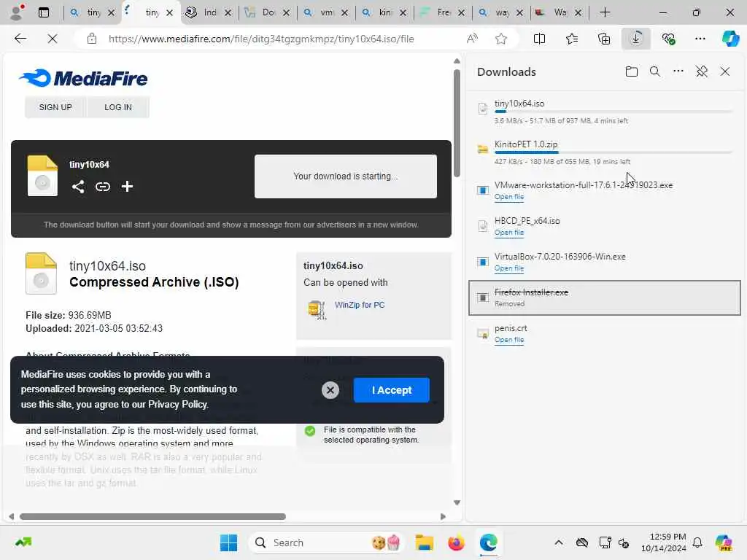Add this page to favorites star
Screen dimensions: 747x560
500,39
